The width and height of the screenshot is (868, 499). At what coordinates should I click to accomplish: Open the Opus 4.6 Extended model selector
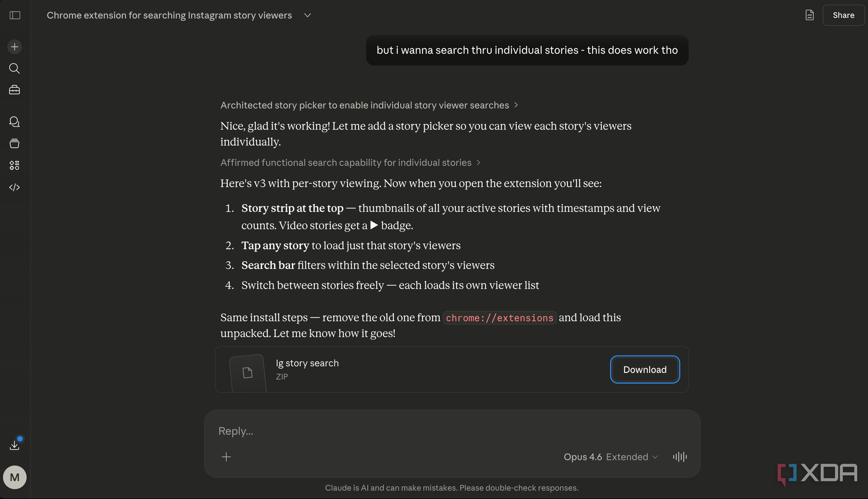pyautogui.click(x=611, y=457)
